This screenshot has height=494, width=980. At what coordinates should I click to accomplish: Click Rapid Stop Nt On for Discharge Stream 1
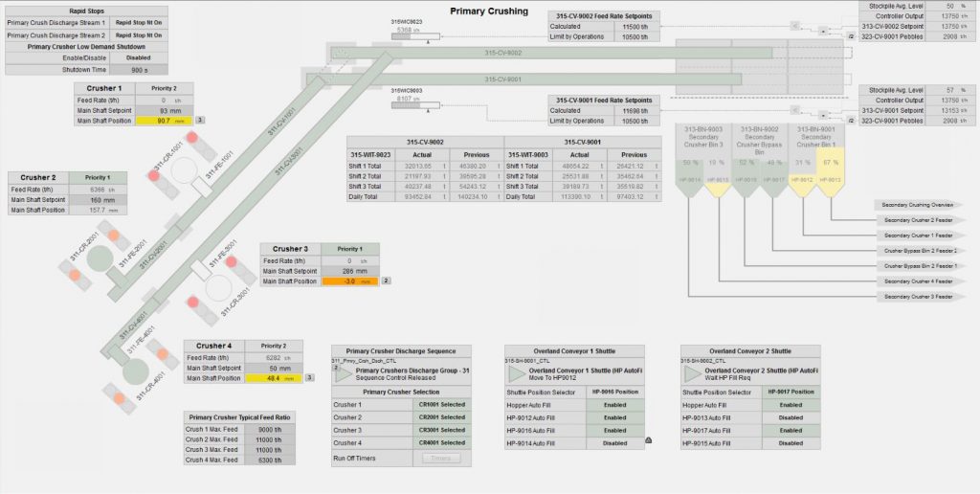pos(138,21)
